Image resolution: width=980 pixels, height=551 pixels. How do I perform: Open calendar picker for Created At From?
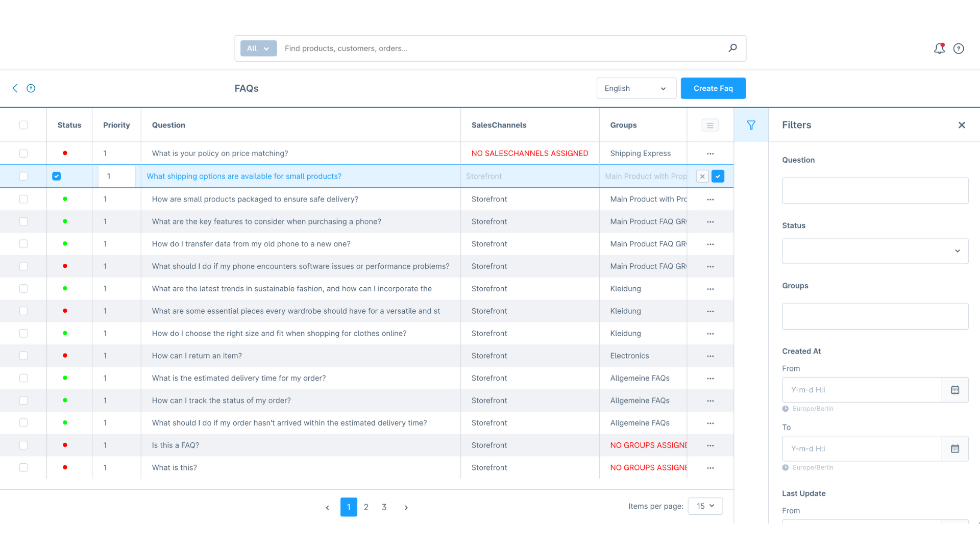pyautogui.click(x=955, y=390)
